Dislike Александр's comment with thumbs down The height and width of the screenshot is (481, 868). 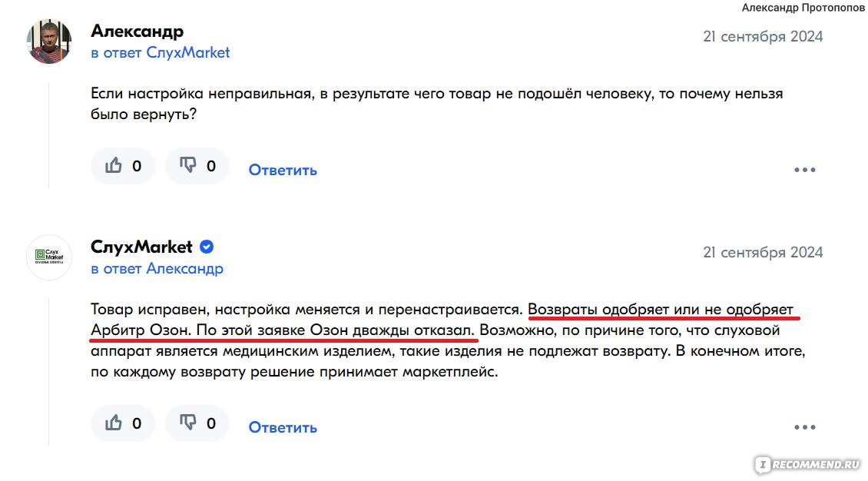click(x=197, y=165)
